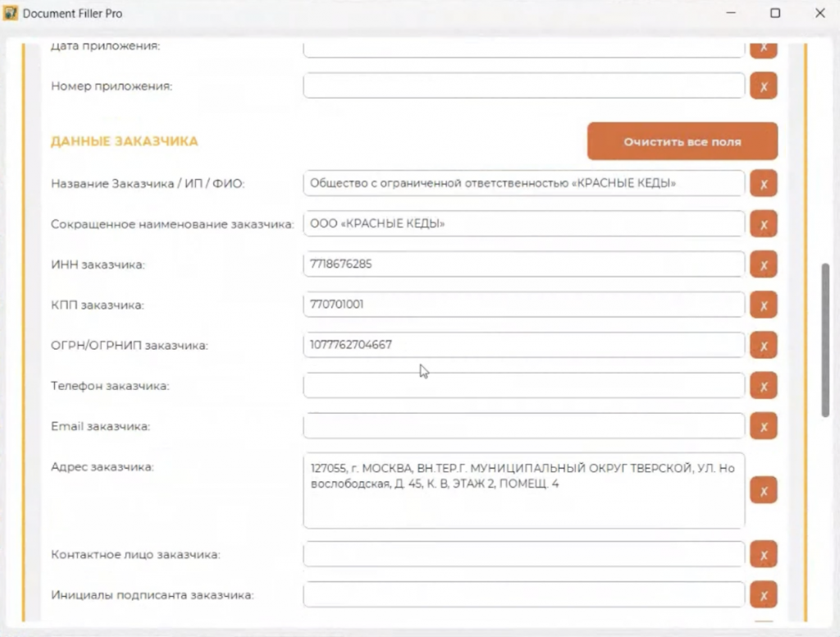Viewport: 840px width, 637px height.
Task: Erase ОГРН/ОГРНИП заказчика using X icon
Action: point(763,346)
